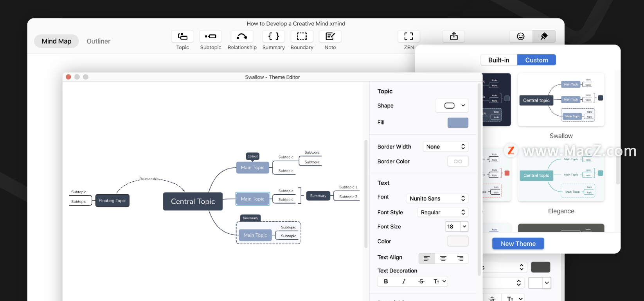Select the Central Topic node

click(193, 201)
